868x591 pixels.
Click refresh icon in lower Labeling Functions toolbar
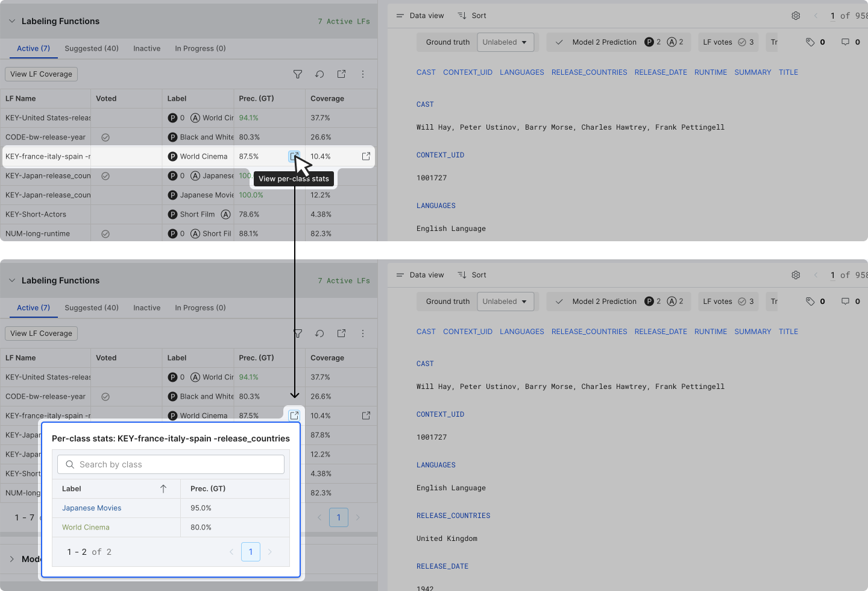[319, 333]
